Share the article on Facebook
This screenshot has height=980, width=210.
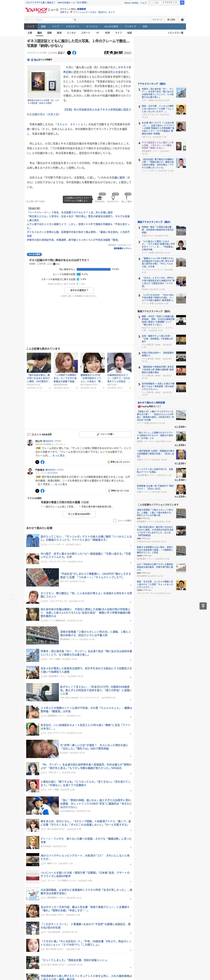click(74, 53)
